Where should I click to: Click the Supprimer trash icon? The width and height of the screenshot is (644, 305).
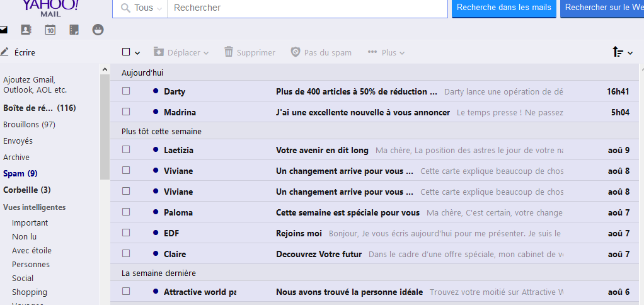pyautogui.click(x=229, y=52)
